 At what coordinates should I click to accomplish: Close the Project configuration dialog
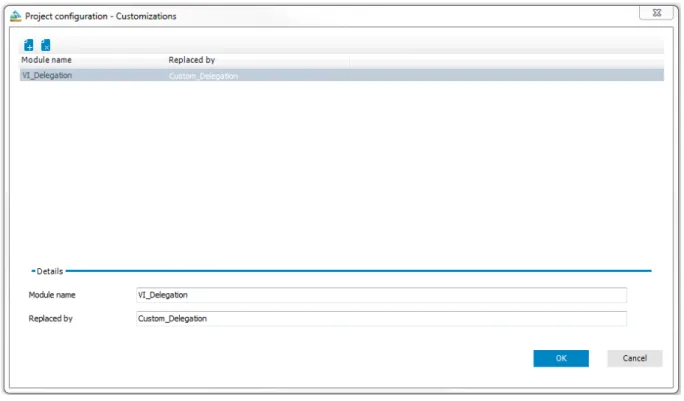point(657,13)
